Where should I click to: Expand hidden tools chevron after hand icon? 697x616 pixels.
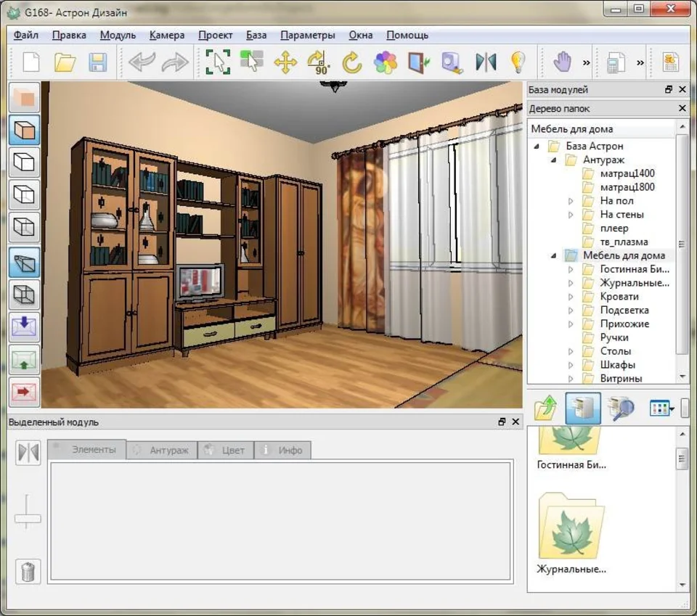pyautogui.click(x=587, y=62)
